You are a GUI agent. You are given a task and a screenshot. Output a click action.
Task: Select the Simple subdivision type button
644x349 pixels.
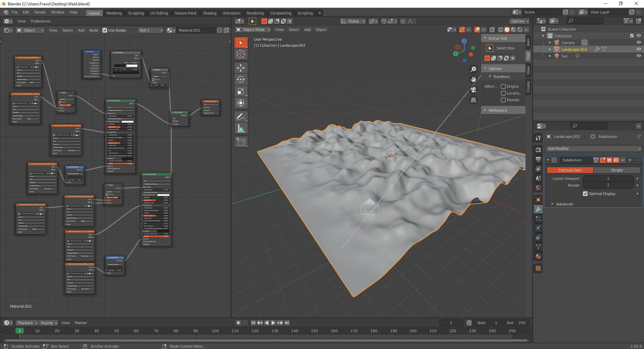616,170
